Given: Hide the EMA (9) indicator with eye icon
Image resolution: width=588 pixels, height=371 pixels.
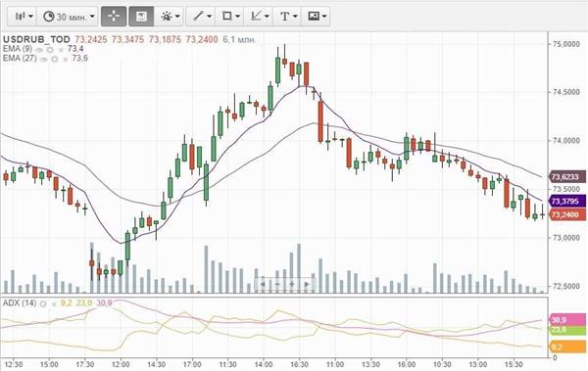Looking at the screenshot, I should (x=39, y=50).
